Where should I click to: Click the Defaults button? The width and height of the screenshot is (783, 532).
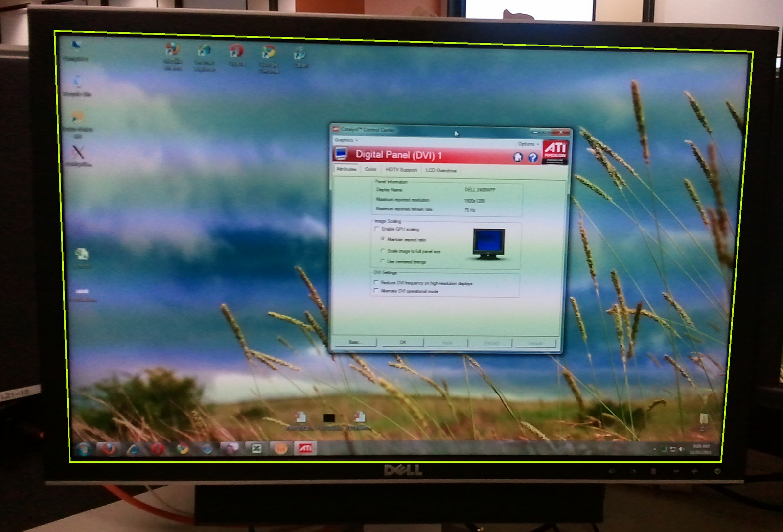click(x=535, y=343)
